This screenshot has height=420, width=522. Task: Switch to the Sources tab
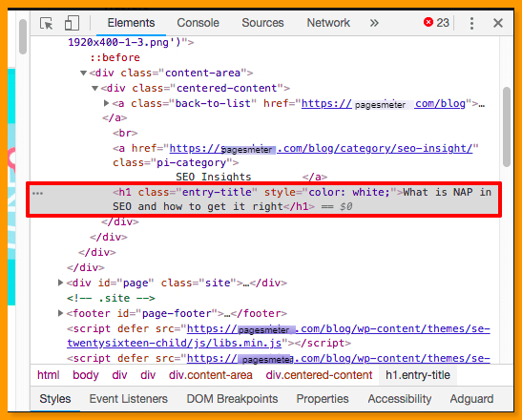pos(262,23)
